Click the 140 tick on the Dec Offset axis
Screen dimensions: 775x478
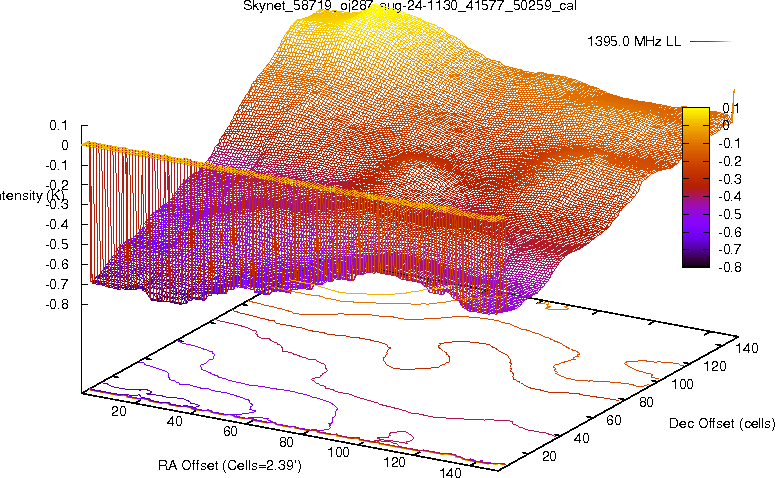point(747,348)
